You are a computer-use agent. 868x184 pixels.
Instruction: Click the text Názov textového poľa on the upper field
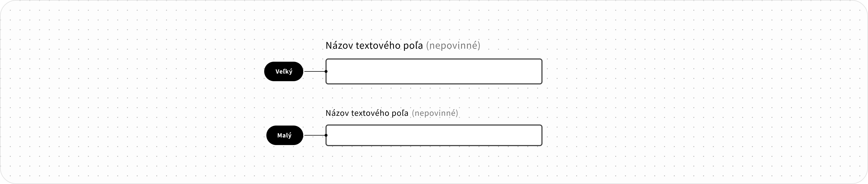(374, 45)
